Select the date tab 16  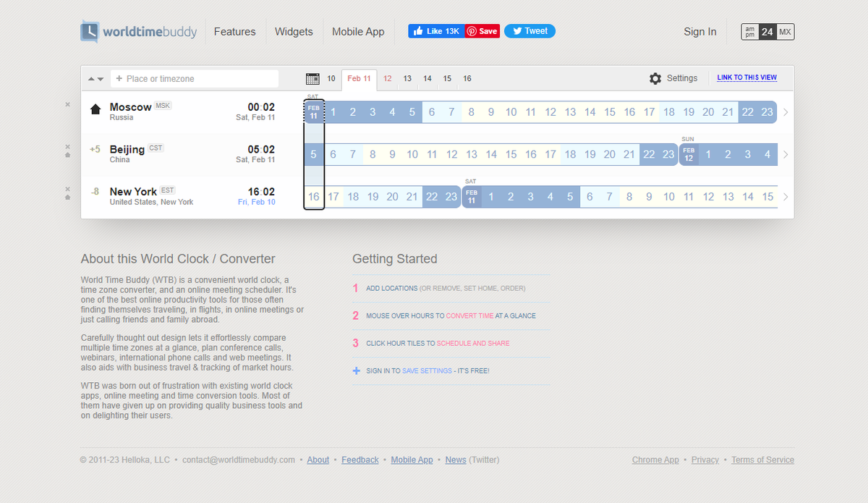tap(467, 79)
